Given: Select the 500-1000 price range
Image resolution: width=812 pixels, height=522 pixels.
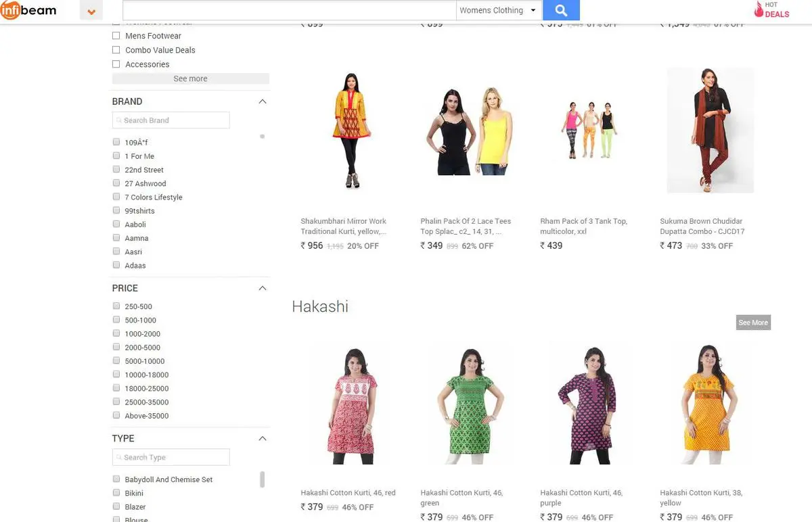Looking at the screenshot, I should pyautogui.click(x=116, y=319).
